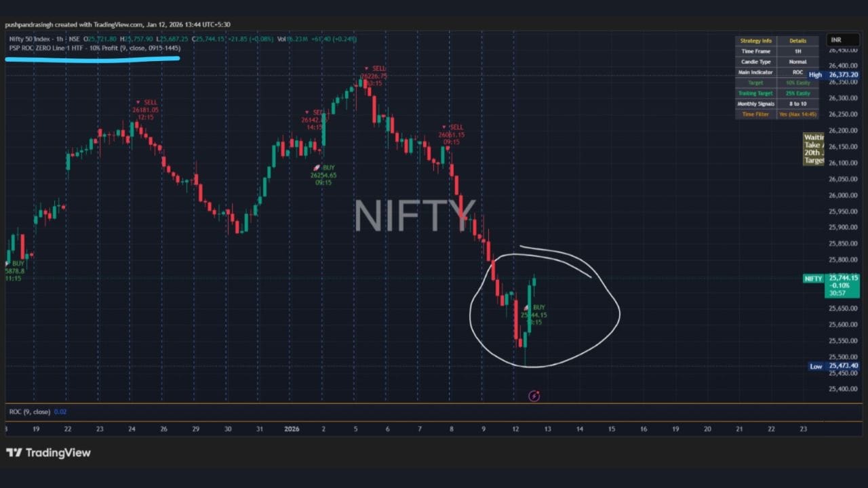Click the BUY marker at 26254.65
Viewport: 868px width, 488px height.
pos(323,175)
